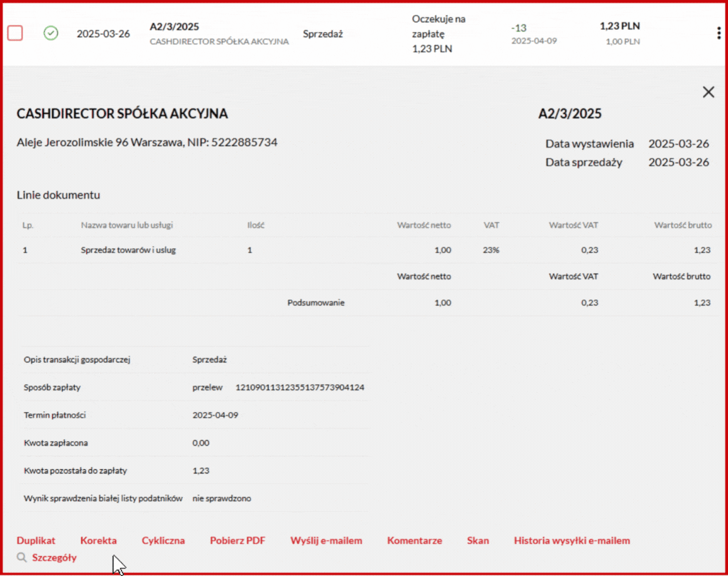Click the Termin płatności value 2025-04-09
The image size is (728, 576).
tap(215, 415)
